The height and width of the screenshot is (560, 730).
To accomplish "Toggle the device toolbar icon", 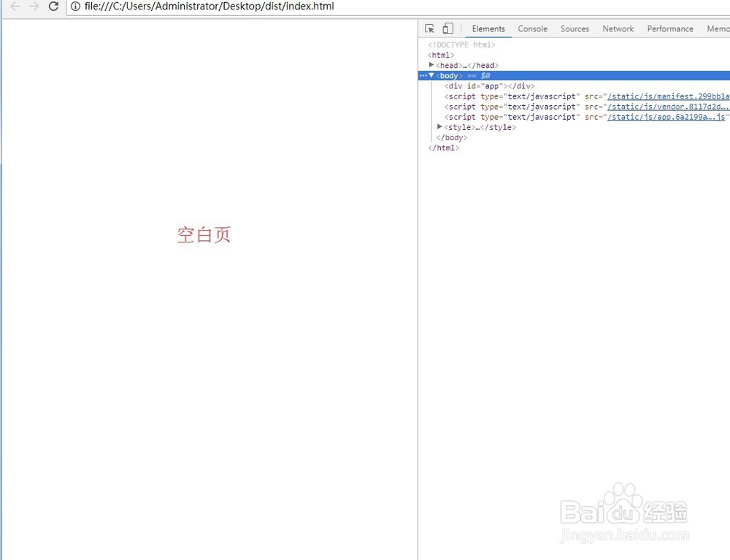I will (x=448, y=29).
